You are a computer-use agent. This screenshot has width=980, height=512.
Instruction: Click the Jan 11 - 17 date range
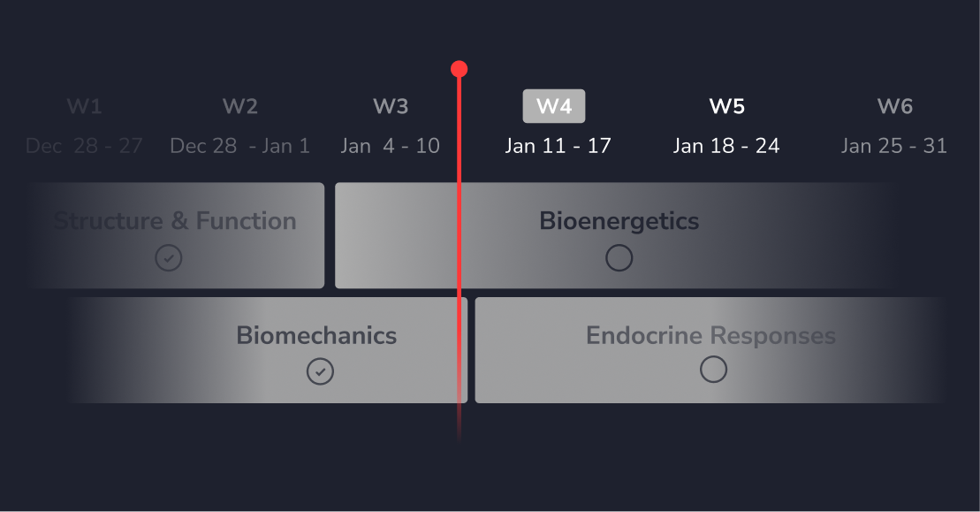[558, 146]
